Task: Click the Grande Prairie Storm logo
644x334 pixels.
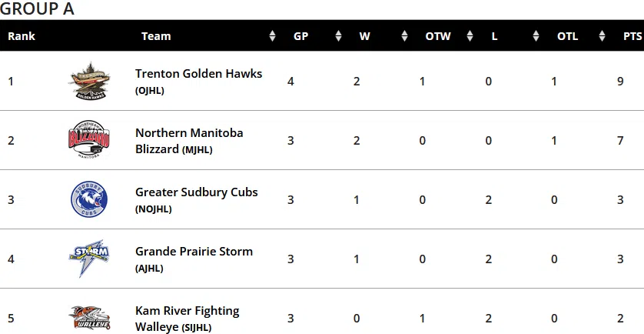Action: point(89,259)
